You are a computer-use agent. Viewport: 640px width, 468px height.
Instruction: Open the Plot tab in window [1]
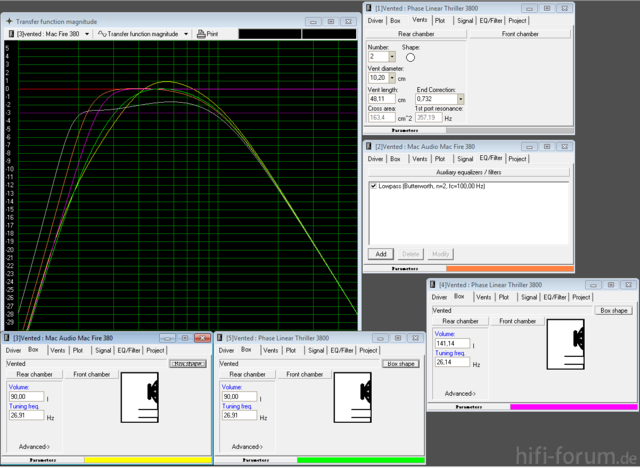440,21
